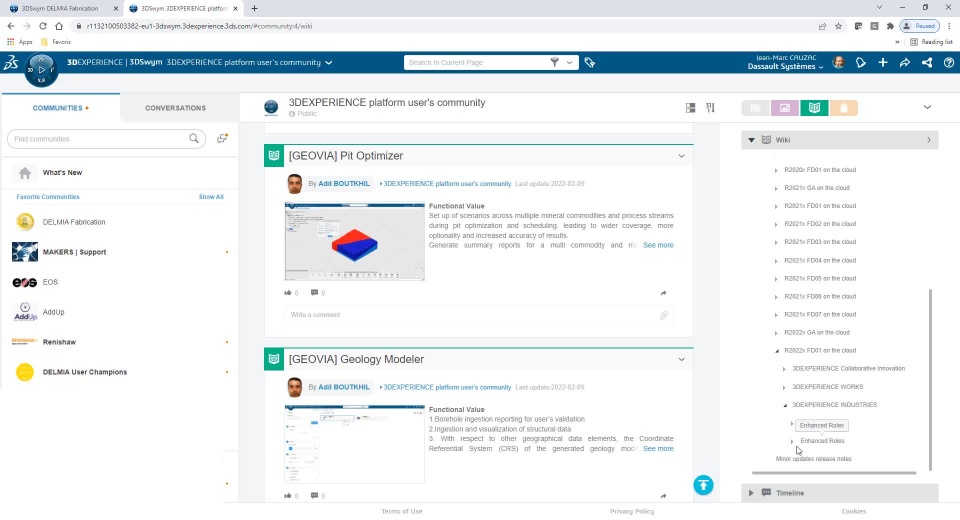Share the Geology Modeler post

pos(664,496)
